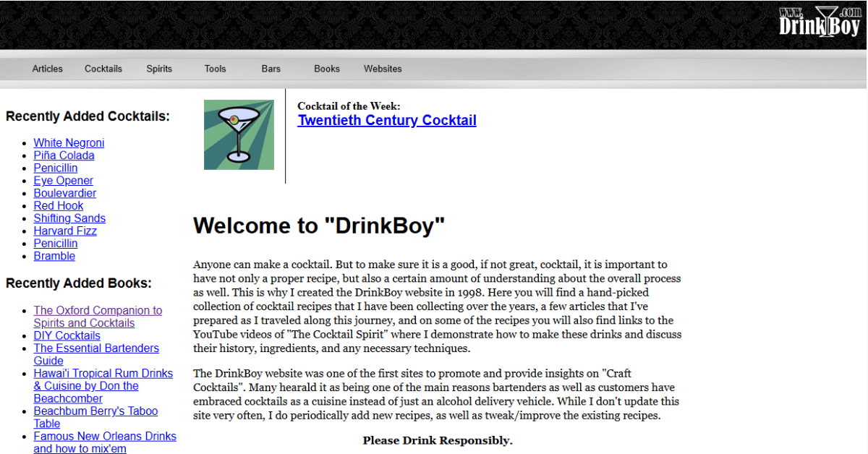The image size is (868, 454).
Task: Open the Boulevardier recipe link
Action: pos(64,193)
